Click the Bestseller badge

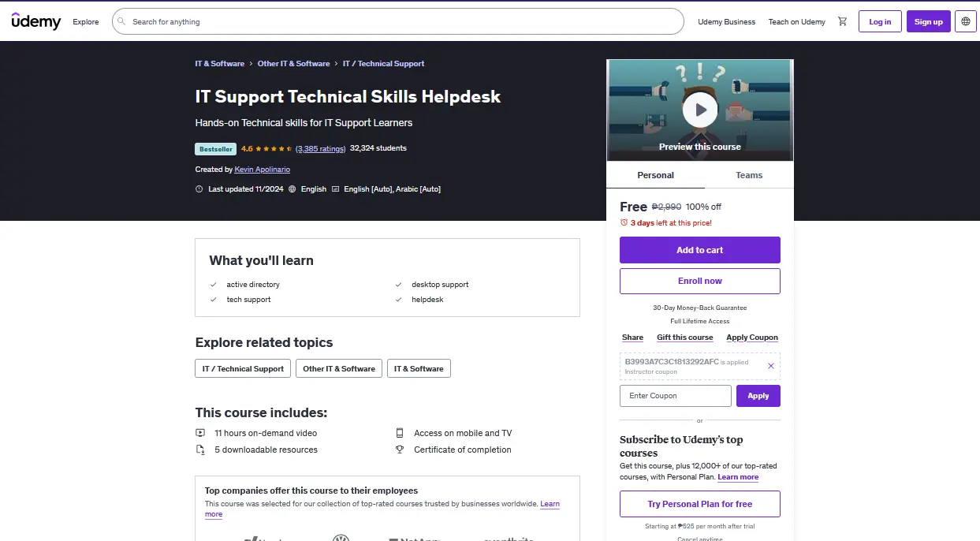pyautogui.click(x=215, y=149)
